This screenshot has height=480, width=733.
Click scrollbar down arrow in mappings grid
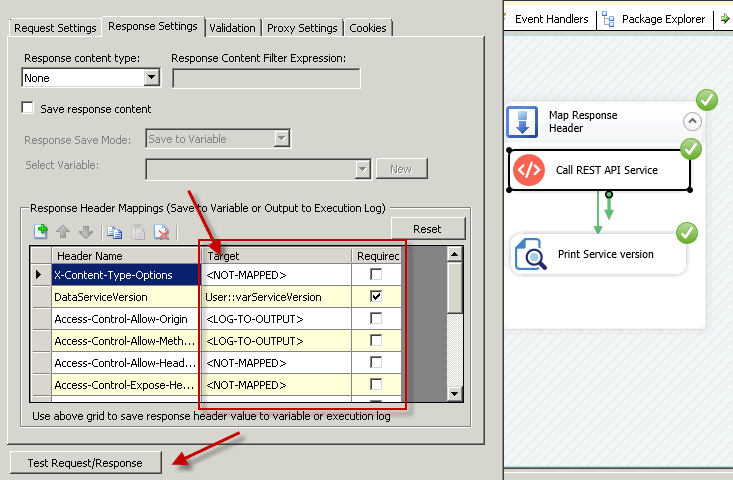coord(454,394)
